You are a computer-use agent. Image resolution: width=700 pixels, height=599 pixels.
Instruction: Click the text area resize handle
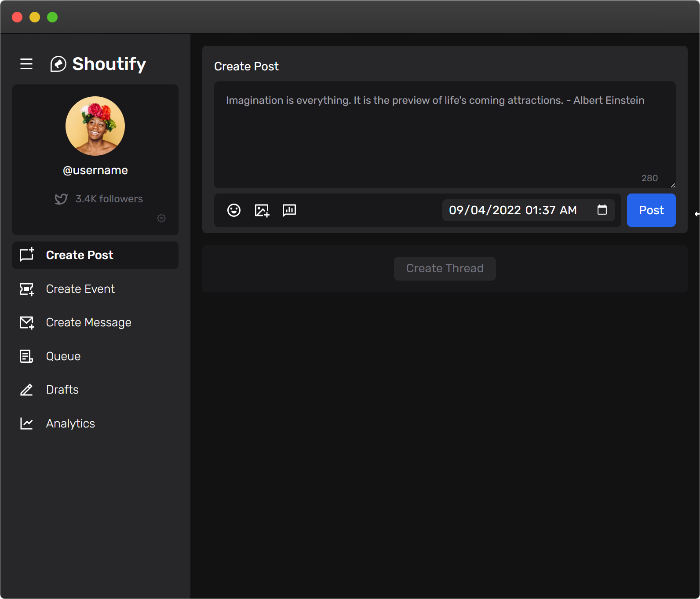(x=673, y=185)
